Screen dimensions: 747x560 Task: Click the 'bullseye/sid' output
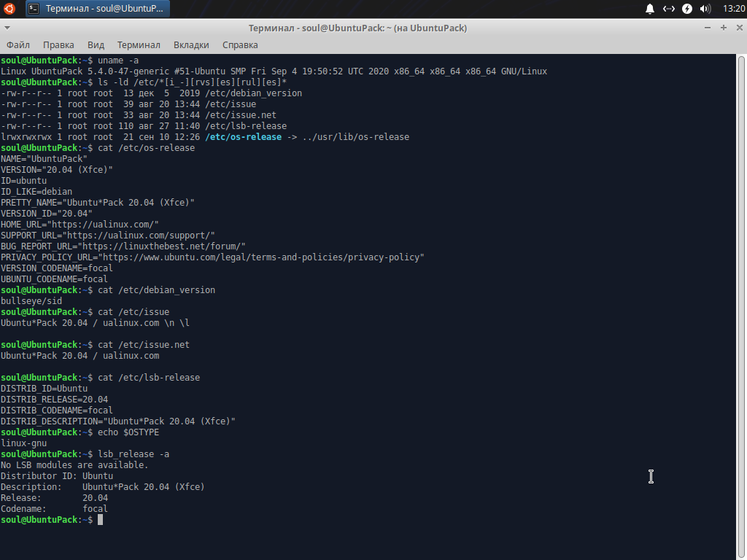point(31,301)
